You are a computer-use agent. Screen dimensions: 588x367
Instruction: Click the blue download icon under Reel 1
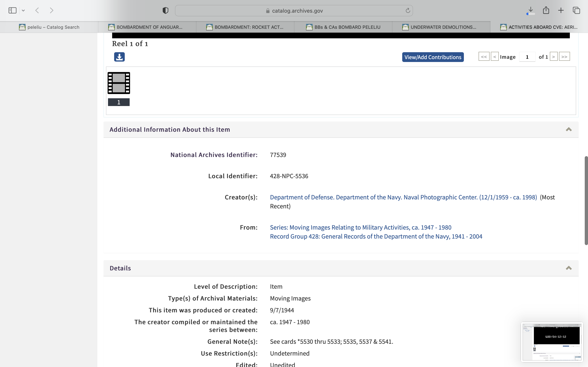pyautogui.click(x=119, y=57)
